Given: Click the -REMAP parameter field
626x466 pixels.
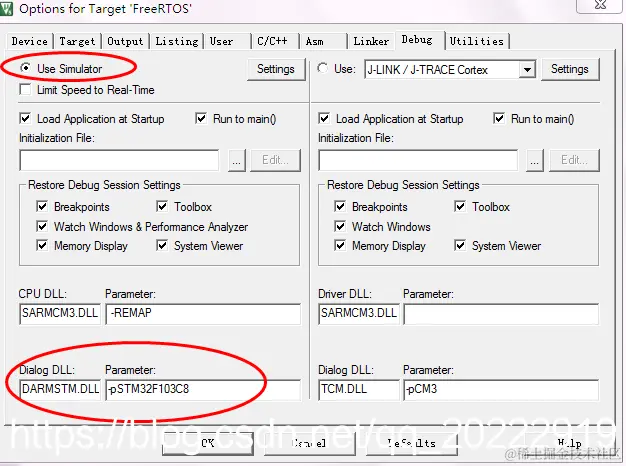Looking at the screenshot, I should click(x=204, y=313).
